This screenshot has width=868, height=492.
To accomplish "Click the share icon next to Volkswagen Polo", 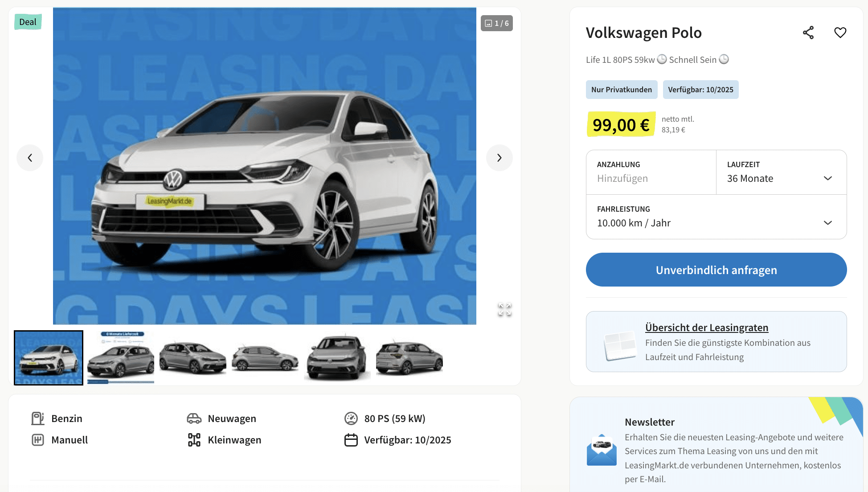I will tap(808, 33).
